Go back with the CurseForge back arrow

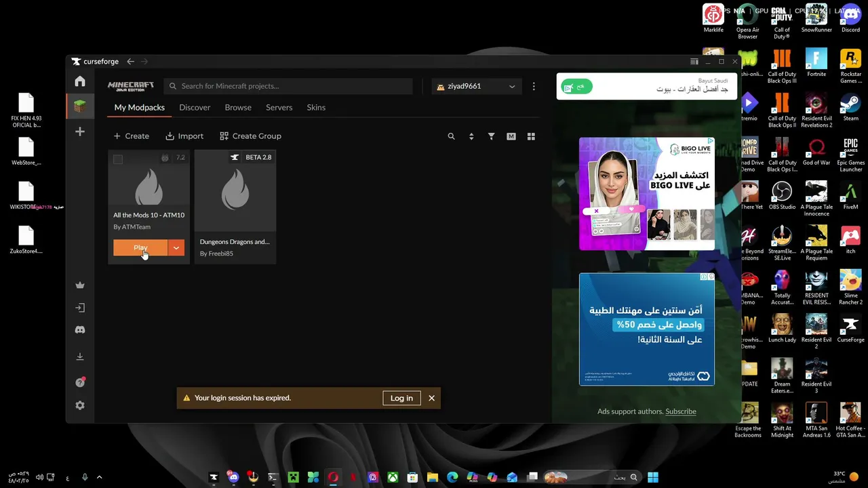coord(130,62)
